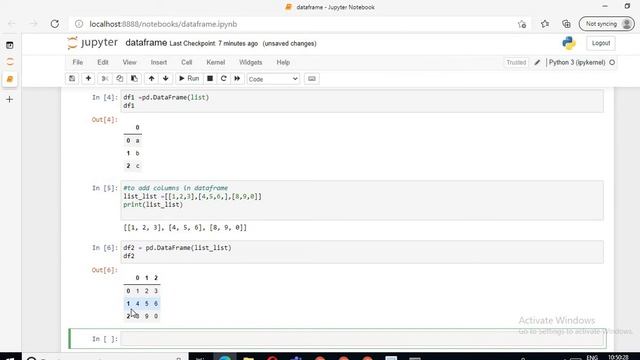Click the localhost address bar URL
The image size is (640, 360).
pos(163,24)
